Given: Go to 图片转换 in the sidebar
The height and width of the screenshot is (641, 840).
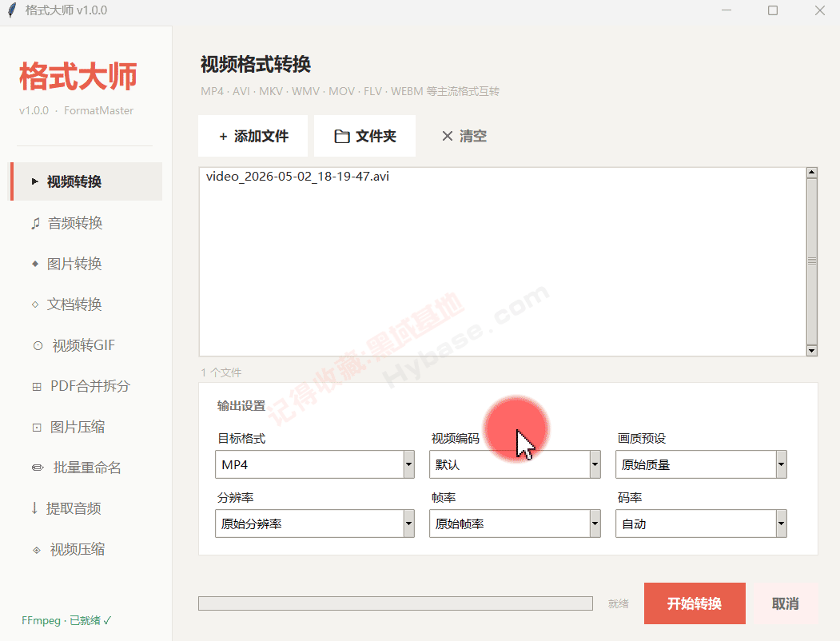Looking at the screenshot, I should (x=86, y=264).
